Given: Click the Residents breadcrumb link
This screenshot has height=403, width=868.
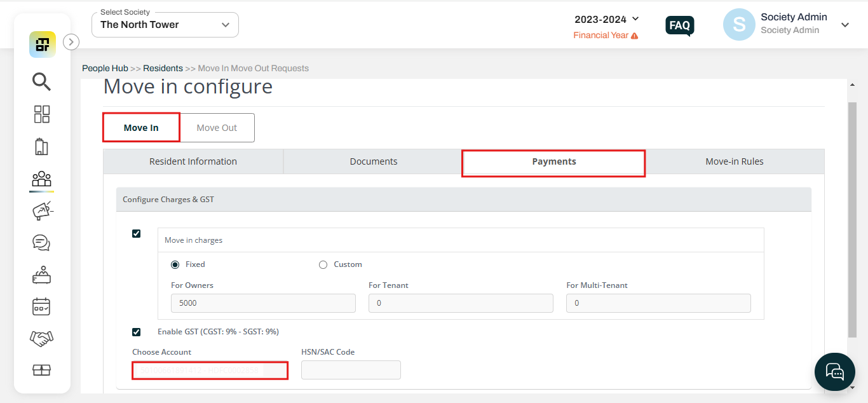Looking at the screenshot, I should pyautogui.click(x=163, y=68).
